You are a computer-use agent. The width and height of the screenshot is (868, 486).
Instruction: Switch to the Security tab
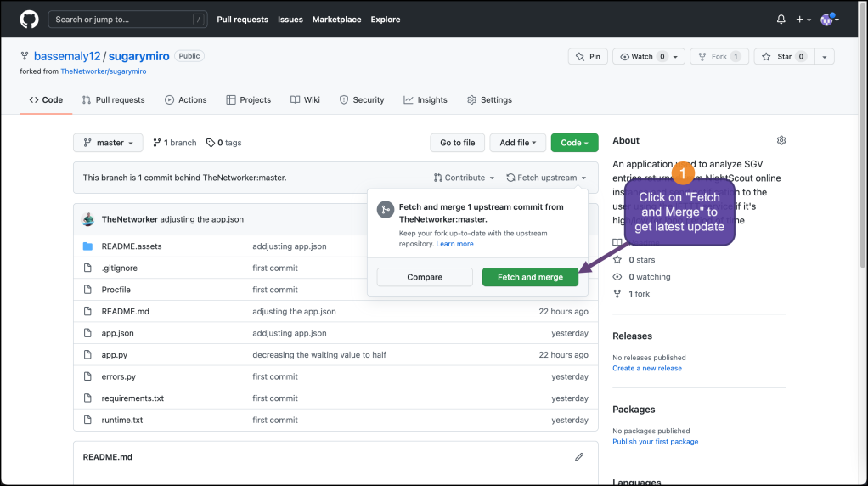pos(362,99)
